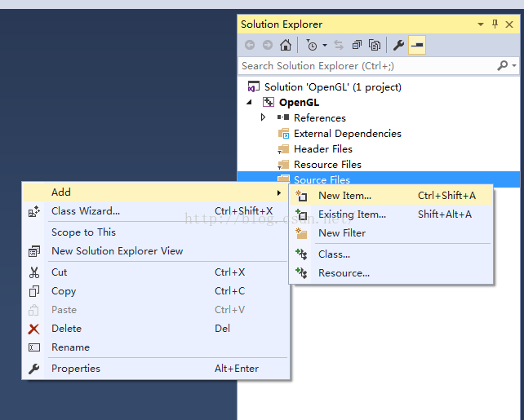Viewport: 524px width, 420px height.
Task: Choose Copy from the context menu
Action: [x=155, y=291]
